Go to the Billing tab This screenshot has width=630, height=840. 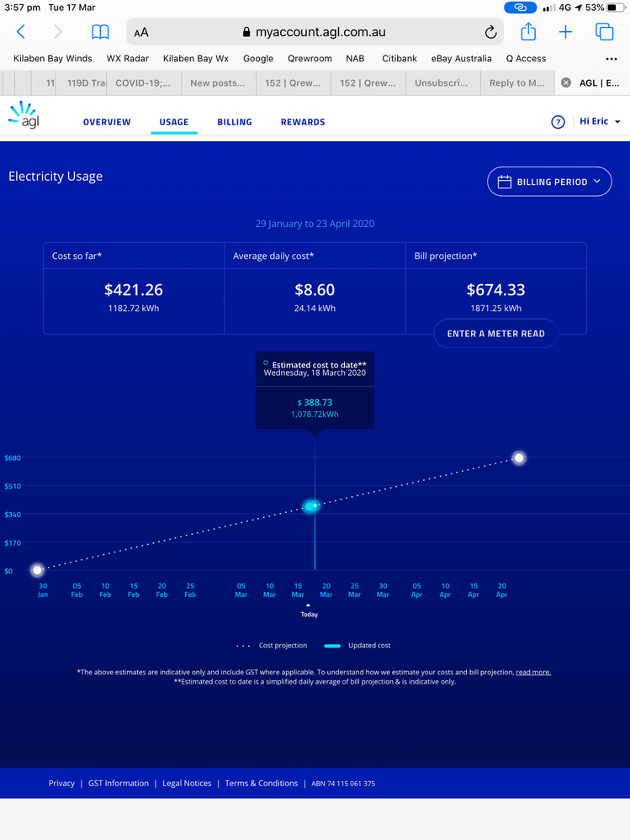click(235, 122)
